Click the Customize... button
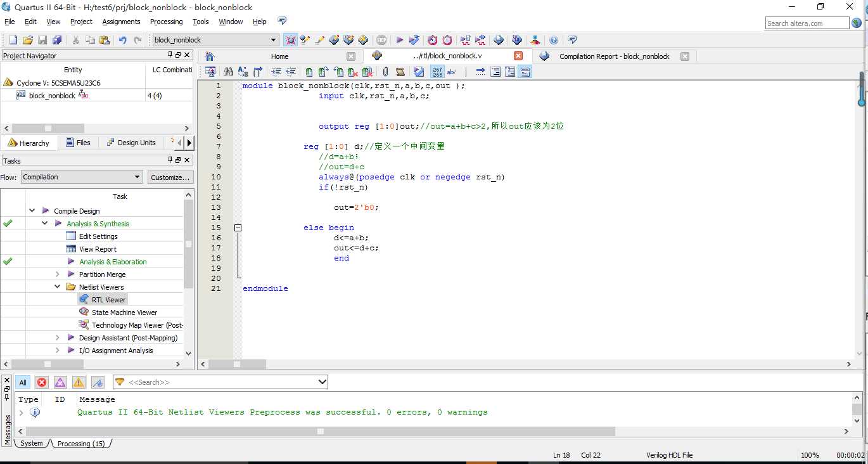Image resolution: width=868 pixels, height=464 pixels. 170,177
